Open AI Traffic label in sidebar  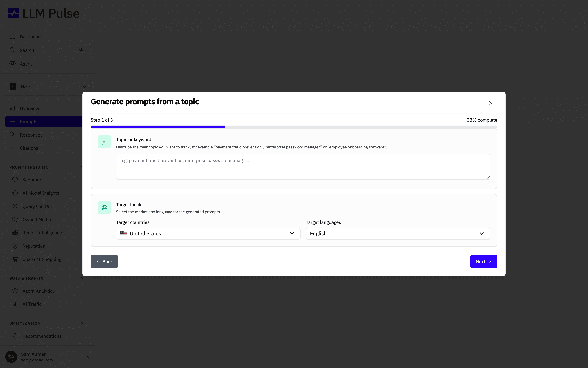32,304
